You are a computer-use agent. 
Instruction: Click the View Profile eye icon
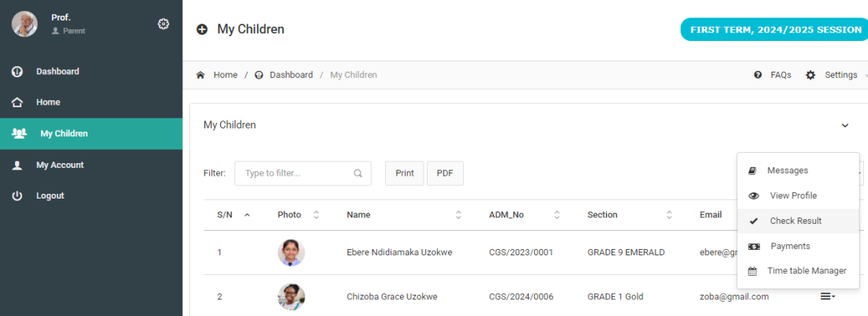click(754, 195)
